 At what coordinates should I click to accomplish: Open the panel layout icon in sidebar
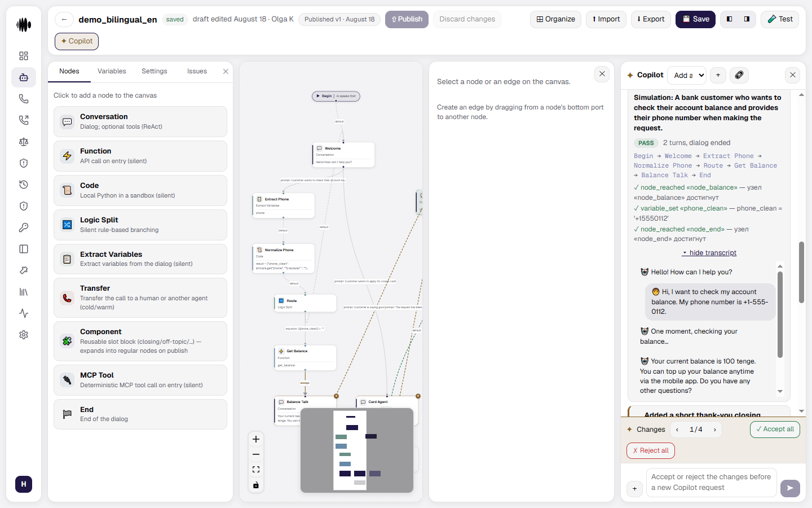pos(24,249)
